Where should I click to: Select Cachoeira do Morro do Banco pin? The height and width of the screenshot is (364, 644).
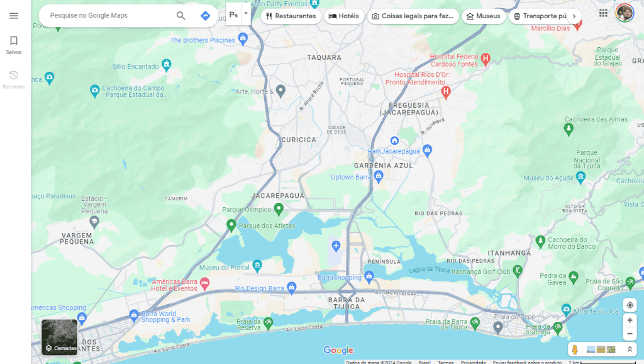(x=540, y=241)
